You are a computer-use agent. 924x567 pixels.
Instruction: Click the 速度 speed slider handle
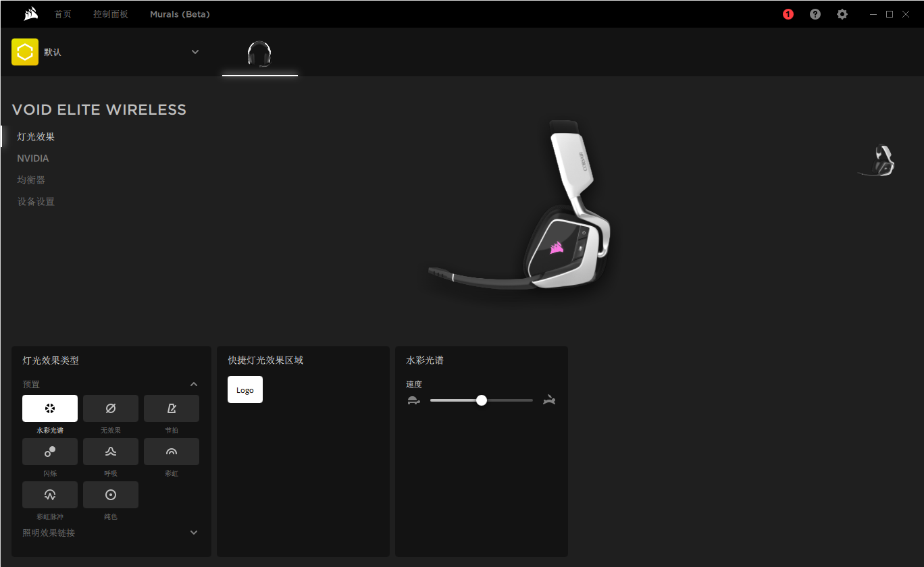pos(482,400)
